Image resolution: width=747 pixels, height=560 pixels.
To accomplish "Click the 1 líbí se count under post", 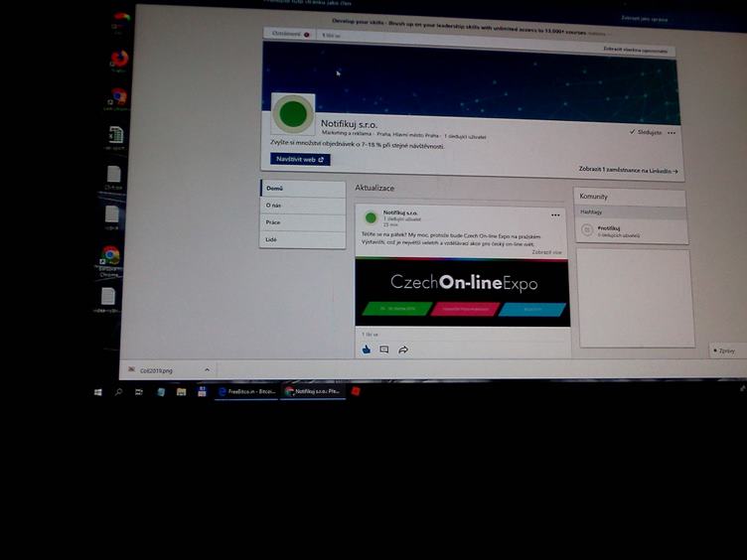I will click(x=370, y=335).
